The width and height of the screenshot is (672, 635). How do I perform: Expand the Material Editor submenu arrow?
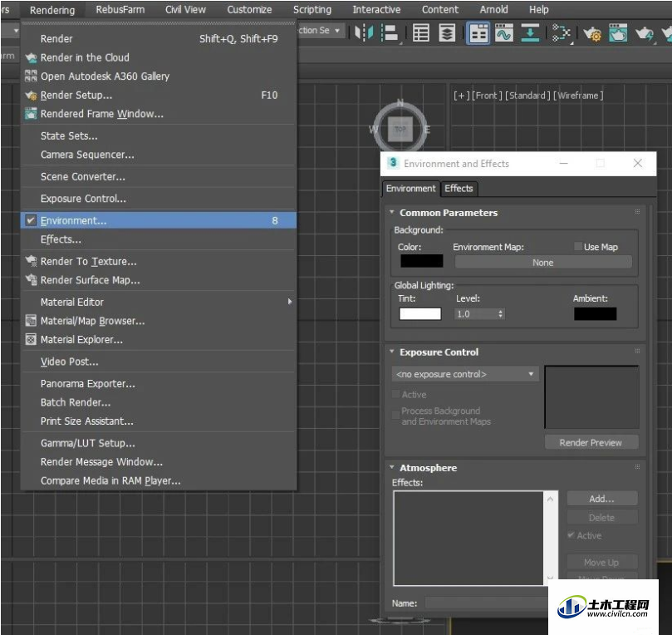pos(290,302)
